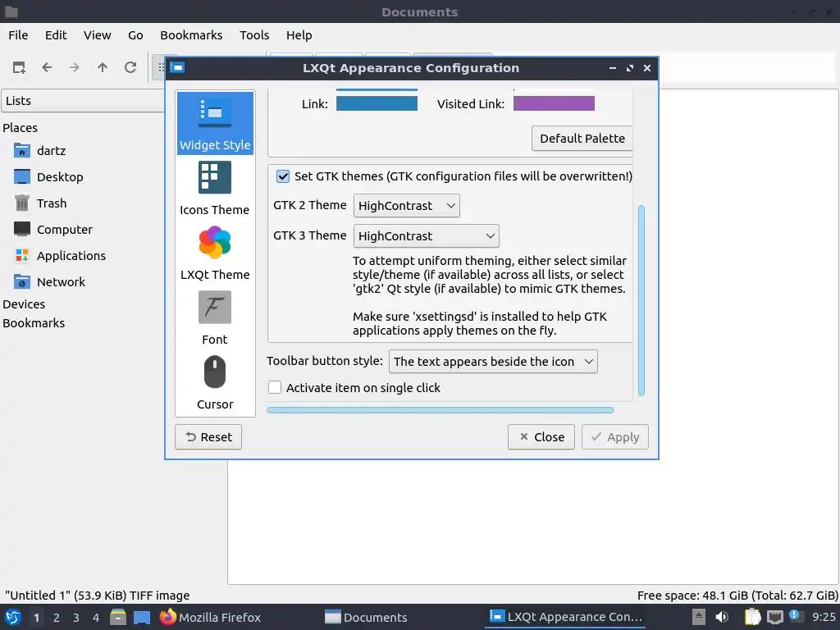840x630 pixels.
Task: Click the new tab icon in Documents toolbar
Action: coord(19,67)
